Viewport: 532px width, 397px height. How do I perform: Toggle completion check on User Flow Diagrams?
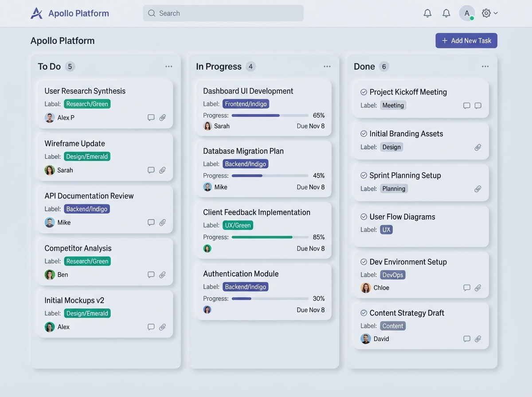click(364, 217)
